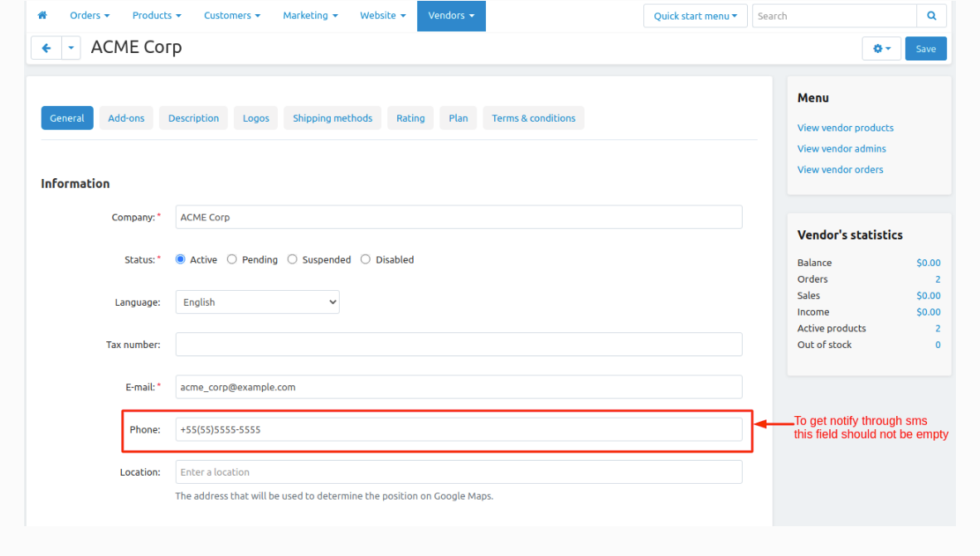The height and width of the screenshot is (556, 980).
Task: Choose the Active status radio
Action: 180,259
